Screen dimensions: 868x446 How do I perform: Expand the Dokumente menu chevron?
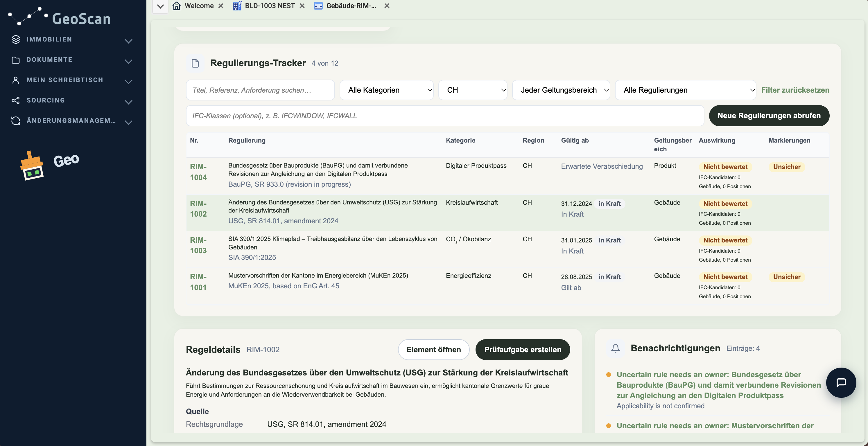[x=128, y=61]
